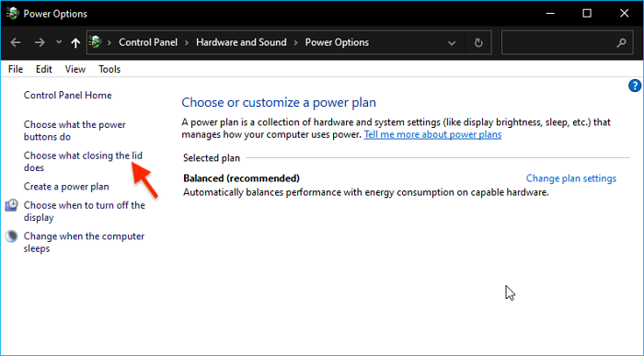
Task: Click the Back navigation arrow
Action: [16, 42]
